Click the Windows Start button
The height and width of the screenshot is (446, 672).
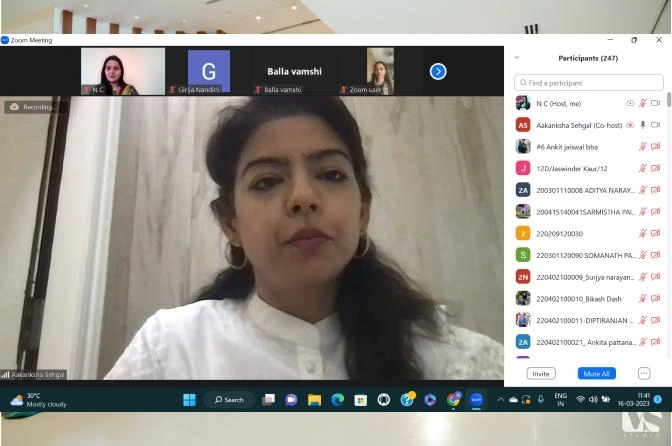(189, 400)
